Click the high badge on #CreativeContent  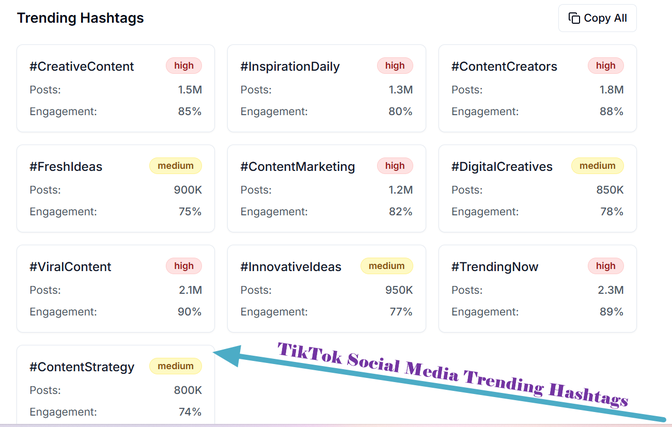tap(184, 66)
